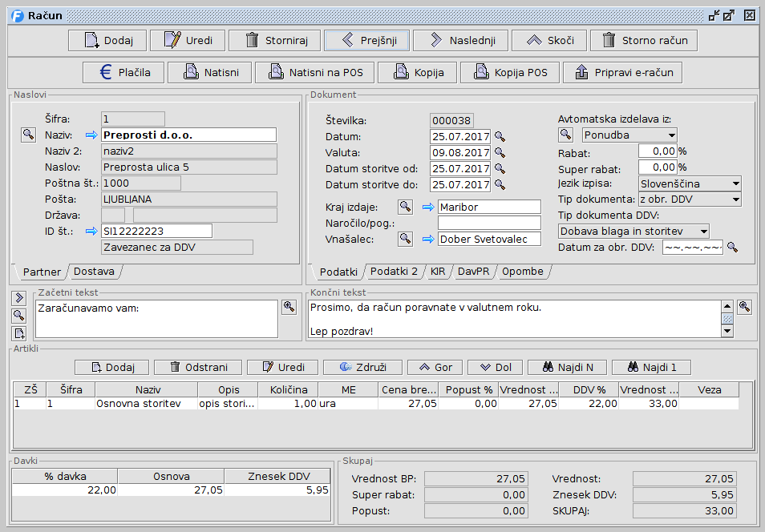Click the partner search magnifier beside Naziv

(x=28, y=135)
